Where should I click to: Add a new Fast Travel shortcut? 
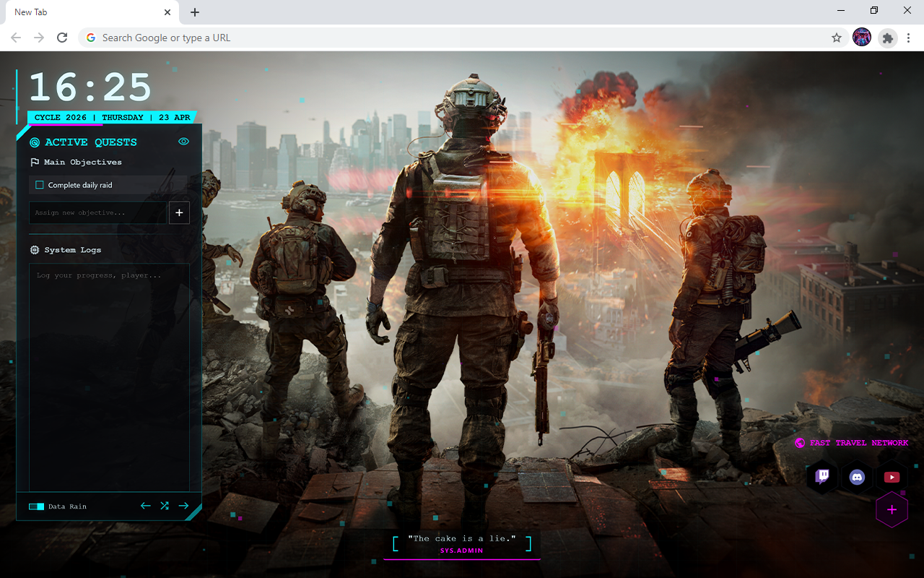point(892,510)
